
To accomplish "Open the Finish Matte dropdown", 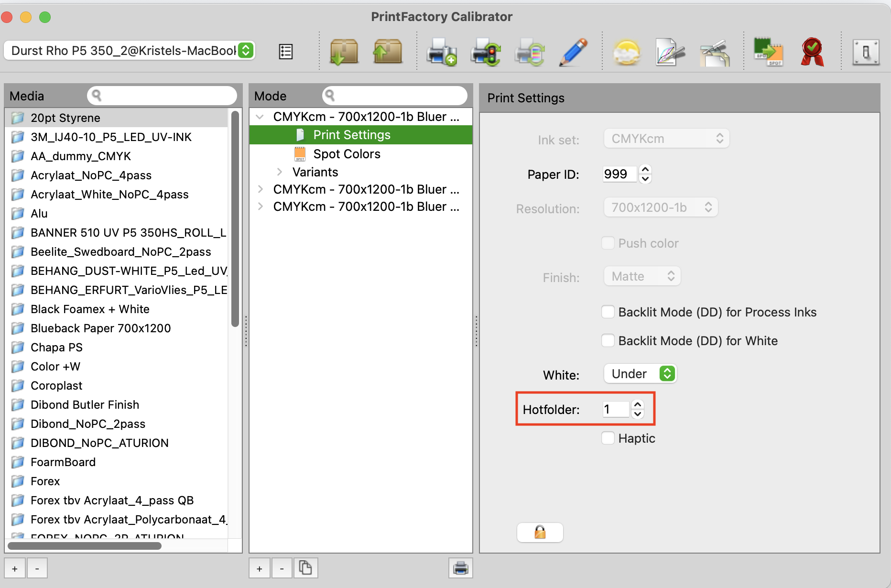I will coord(642,276).
